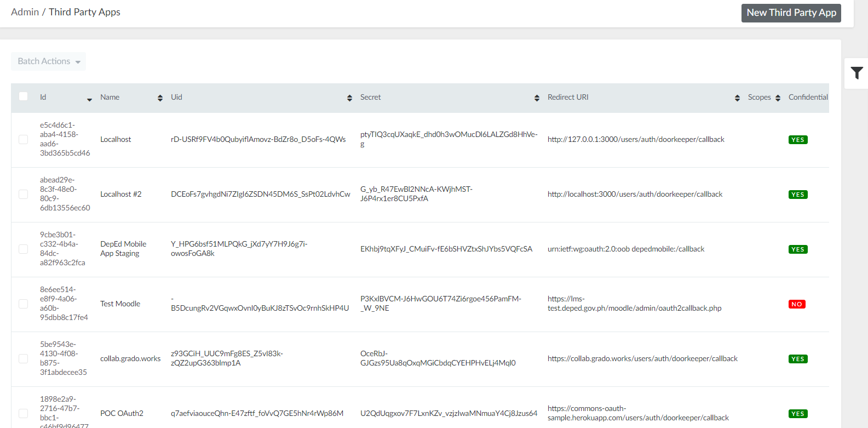Sort by Secret column arrows
Image resolution: width=868 pixels, height=428 pixels.
[537, 98]
